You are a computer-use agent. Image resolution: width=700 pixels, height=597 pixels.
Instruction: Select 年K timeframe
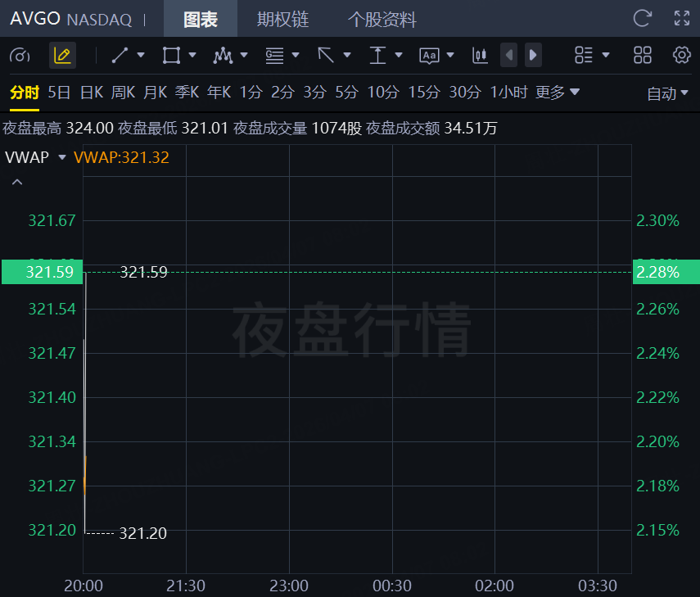click(219, 93)
